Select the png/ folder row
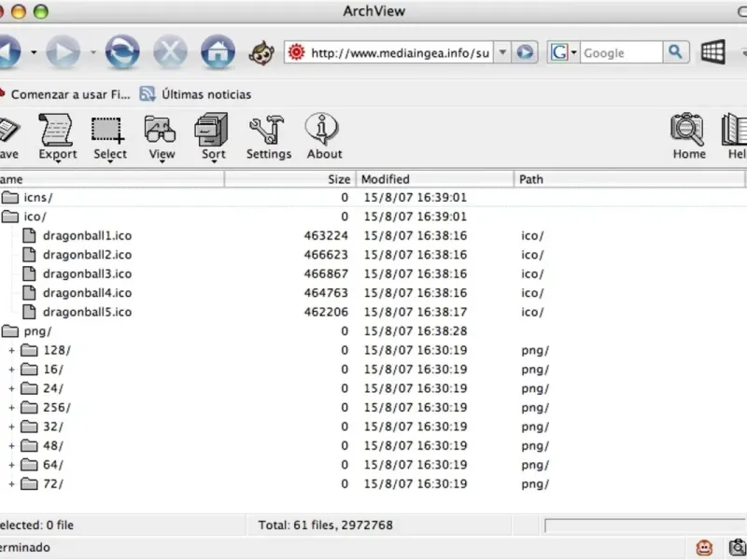 point(373,331)
